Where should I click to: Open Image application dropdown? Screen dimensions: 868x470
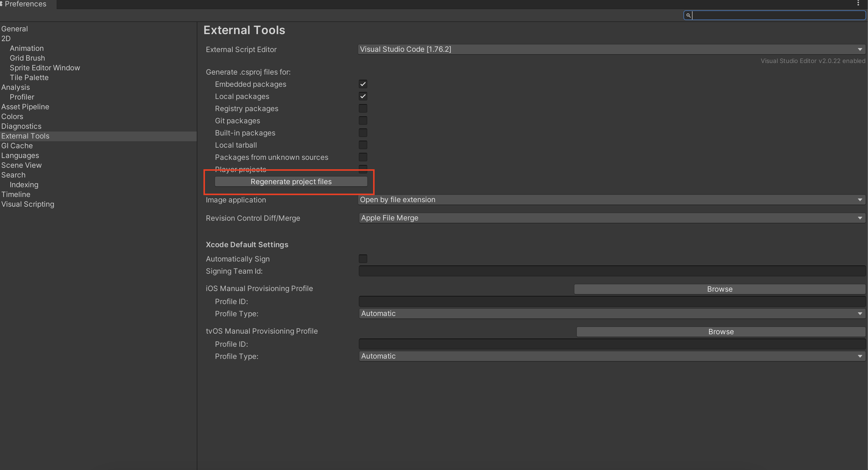[612, 200]
